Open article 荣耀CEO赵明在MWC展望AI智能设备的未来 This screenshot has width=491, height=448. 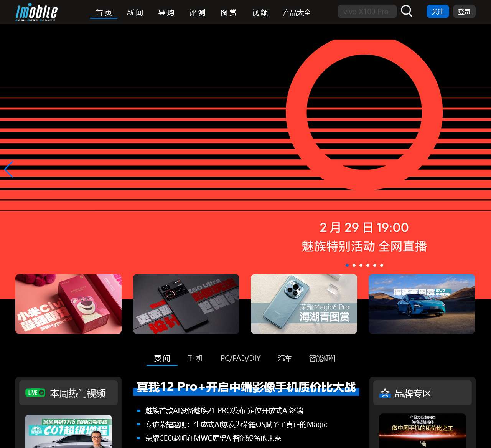(213, 438)
